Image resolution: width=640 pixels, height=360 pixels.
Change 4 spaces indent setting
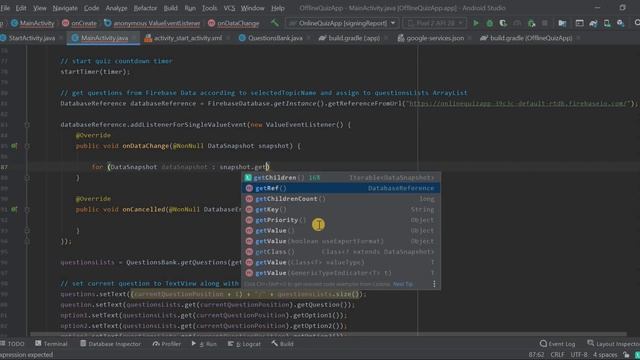(605, 355)
